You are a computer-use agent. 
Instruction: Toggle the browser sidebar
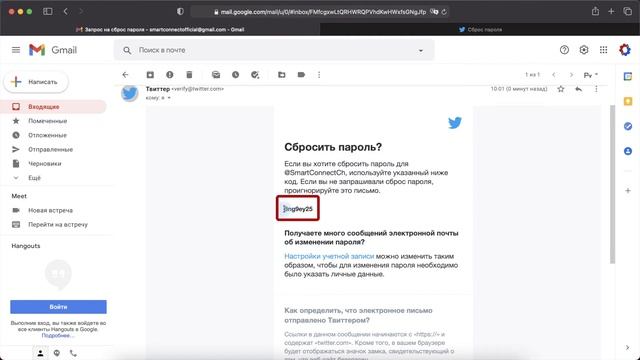point(47,11)
